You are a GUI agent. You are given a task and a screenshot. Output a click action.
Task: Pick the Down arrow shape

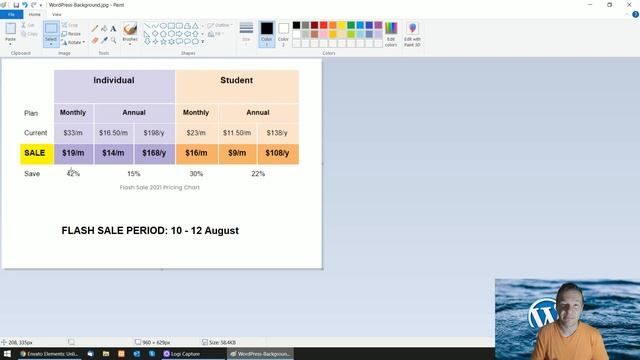(x=147, y=42)
